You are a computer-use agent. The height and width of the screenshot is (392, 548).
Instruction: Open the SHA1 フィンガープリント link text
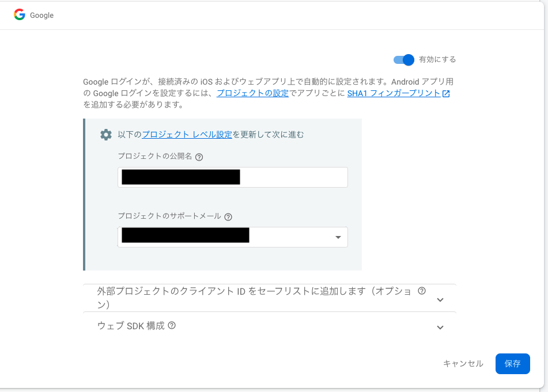coord(394,93)
